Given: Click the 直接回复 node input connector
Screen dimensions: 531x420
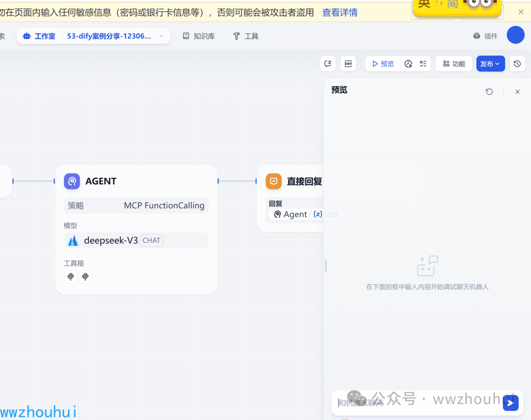Looking at the screenshot, I should (256, 181).
